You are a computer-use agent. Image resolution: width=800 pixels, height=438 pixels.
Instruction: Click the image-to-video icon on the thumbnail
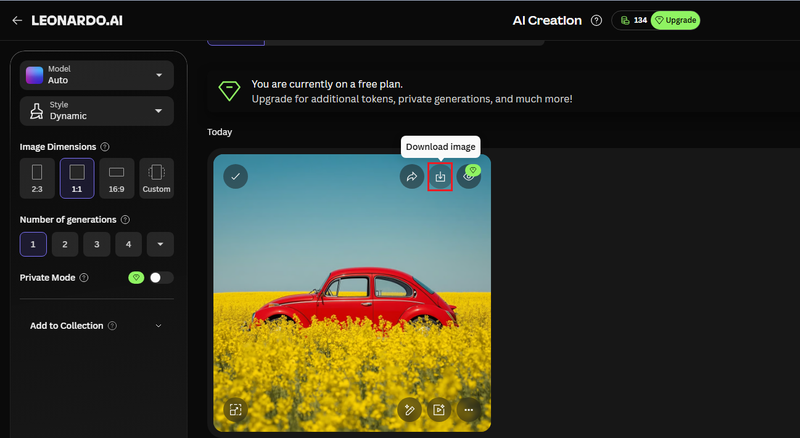pos(439,409)
